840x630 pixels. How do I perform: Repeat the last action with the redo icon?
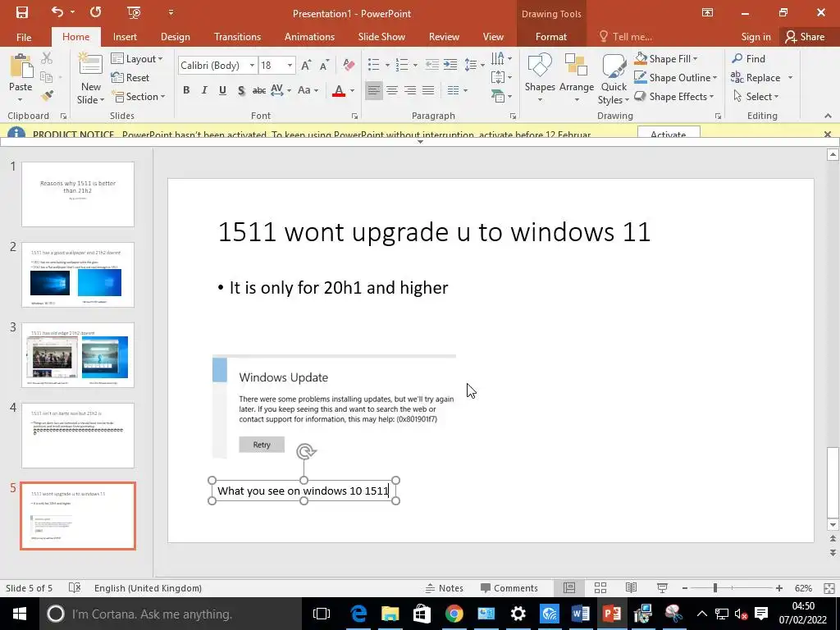coord(96,11)
